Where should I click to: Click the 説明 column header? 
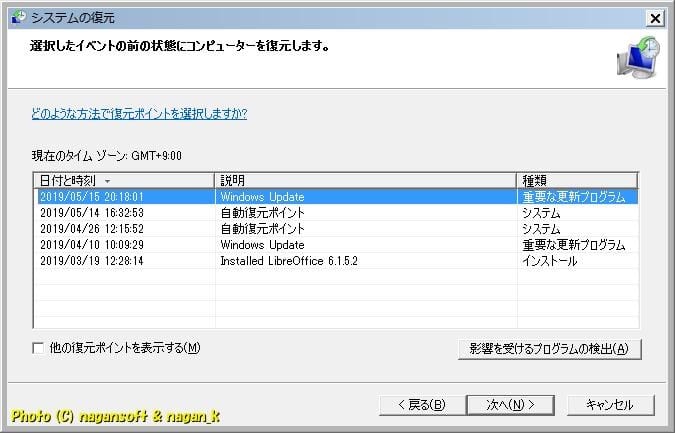click(366, 180)
